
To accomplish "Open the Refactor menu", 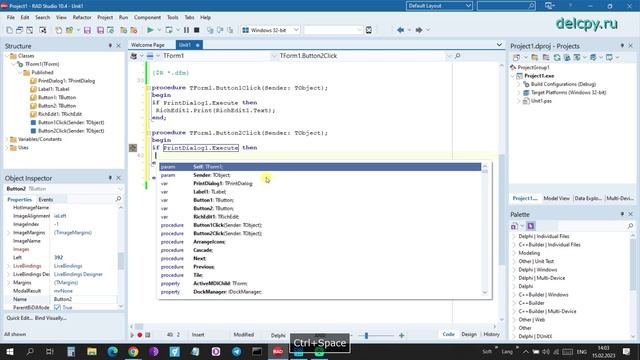I will pyautogui.click(x=82, y=18).
